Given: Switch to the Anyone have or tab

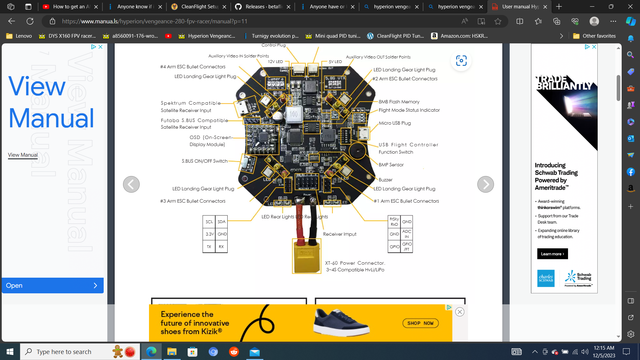Looking at the screenshot, I should 327,7.
